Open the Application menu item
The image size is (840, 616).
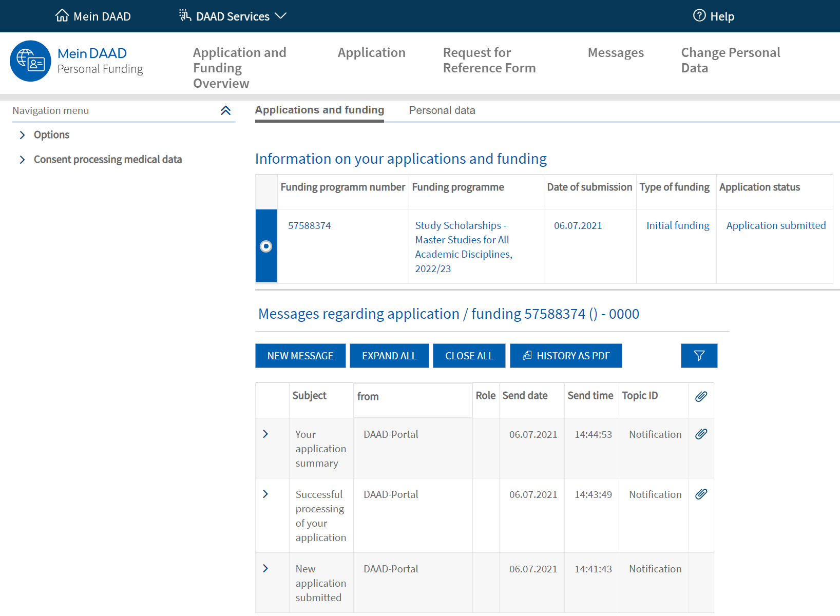coord(371,53)
